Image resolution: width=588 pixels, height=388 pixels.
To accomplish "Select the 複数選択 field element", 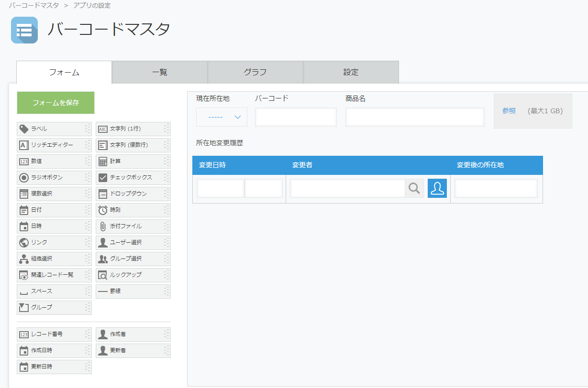I will 54,194.
